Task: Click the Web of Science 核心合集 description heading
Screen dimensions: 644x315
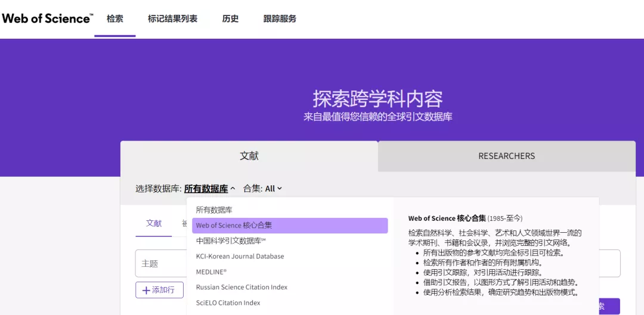Action: 465,218
